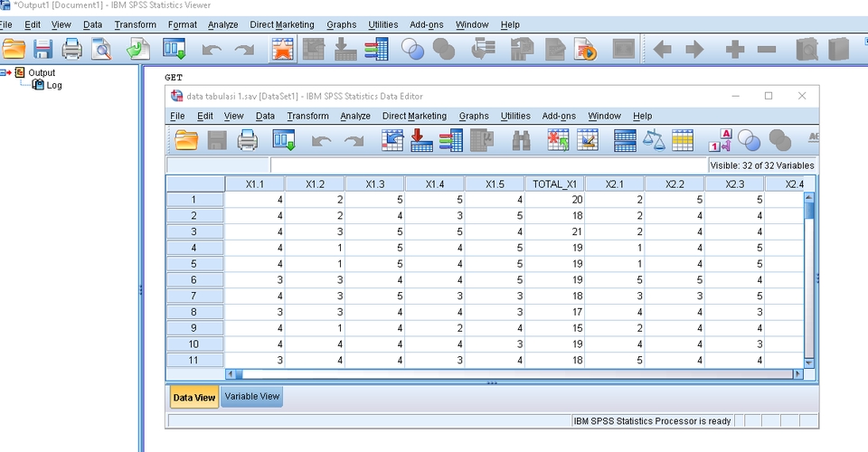Open Graphs menu in Data Editor
Screen dimensions: 868x452
pyautogui.click(x=474, y=116)
